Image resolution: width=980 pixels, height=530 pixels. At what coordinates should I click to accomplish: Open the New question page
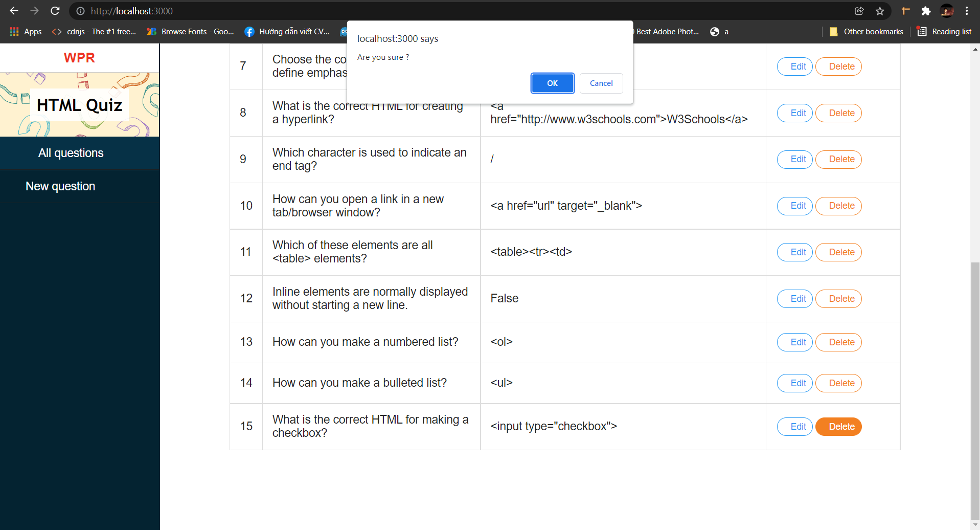click(x=60, y=186)
